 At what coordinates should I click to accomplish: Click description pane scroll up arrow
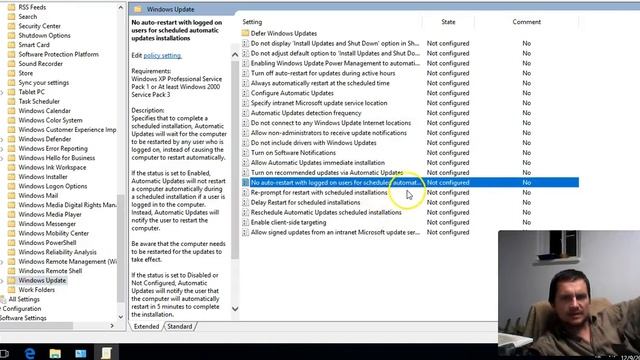tap(235, 55)
